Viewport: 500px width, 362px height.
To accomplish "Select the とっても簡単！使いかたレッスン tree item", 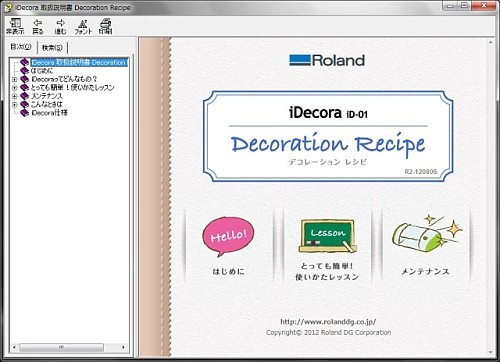I will [73, 87].
